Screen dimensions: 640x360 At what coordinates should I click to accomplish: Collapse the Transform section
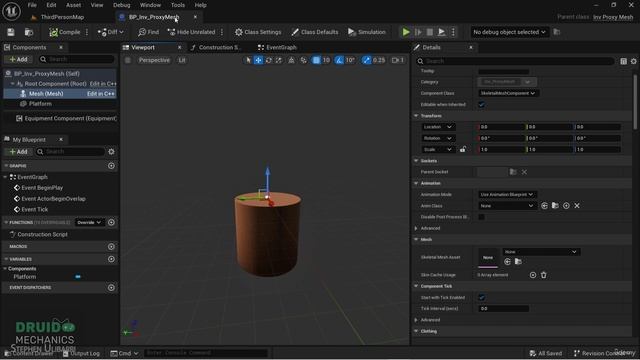click(x=416, y=116)
